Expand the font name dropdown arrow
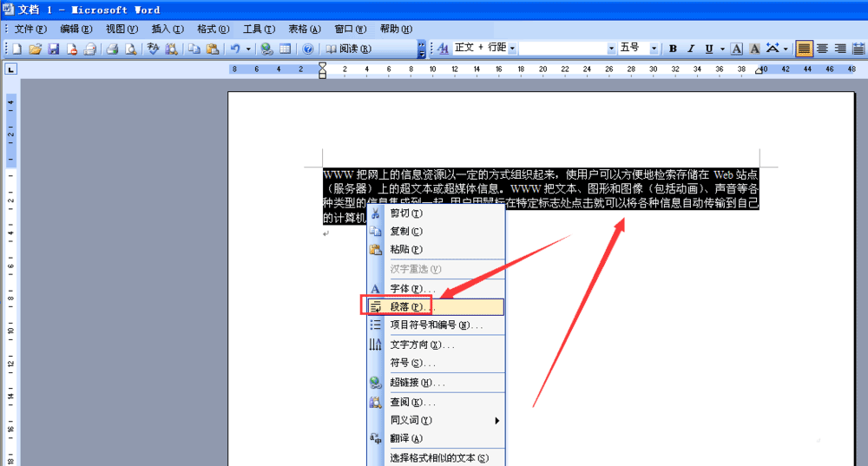Screen dimensions: 868x466 point(611,49)
